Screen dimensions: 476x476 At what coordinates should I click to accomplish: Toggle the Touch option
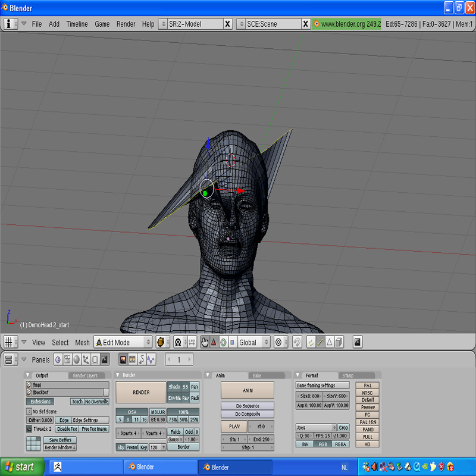pyautogui.click(x=77, y=402)
